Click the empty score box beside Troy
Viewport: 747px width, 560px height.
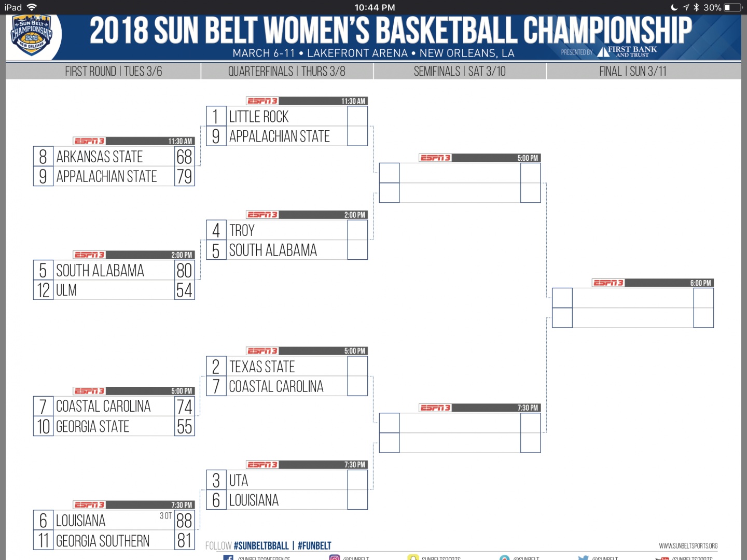[x=357, y=230]
